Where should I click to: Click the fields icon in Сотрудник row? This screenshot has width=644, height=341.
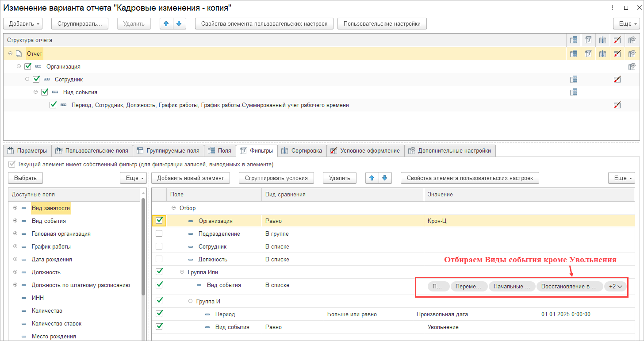pos(574,80)
